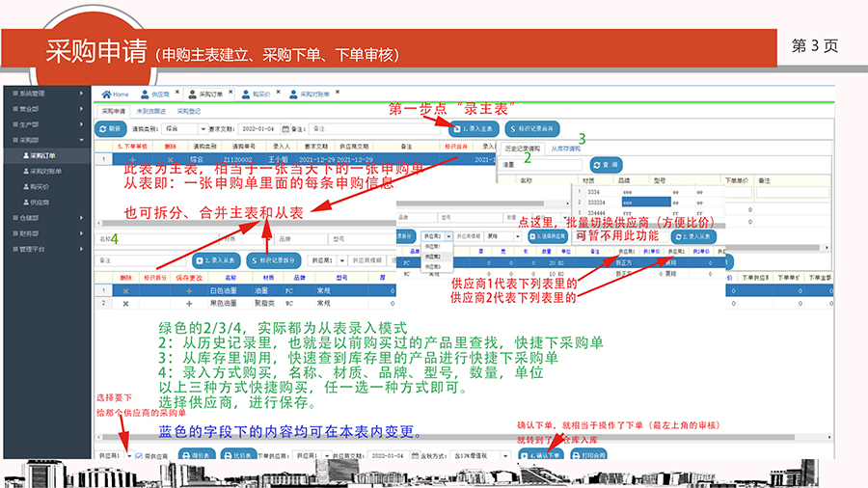Select 采购对账单 in the sidebar
The height and width of the screenshot is (488, 868).
[45, 171]
